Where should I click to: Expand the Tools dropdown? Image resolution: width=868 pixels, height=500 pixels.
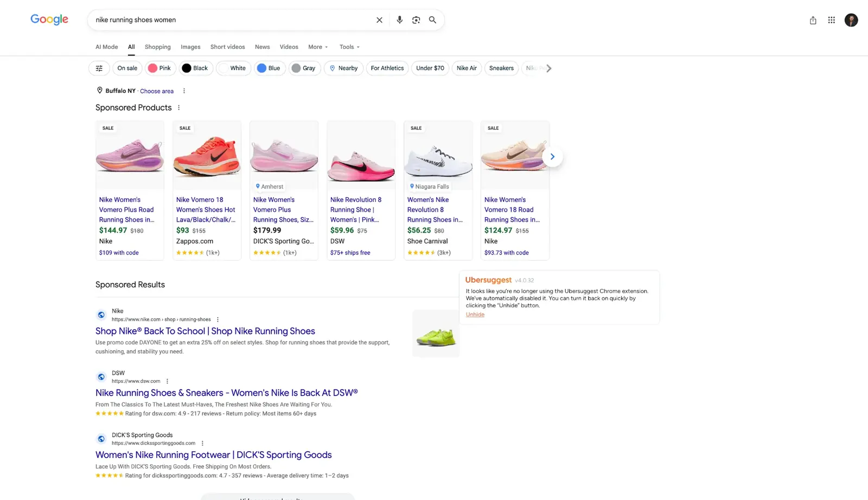(349, 47)
